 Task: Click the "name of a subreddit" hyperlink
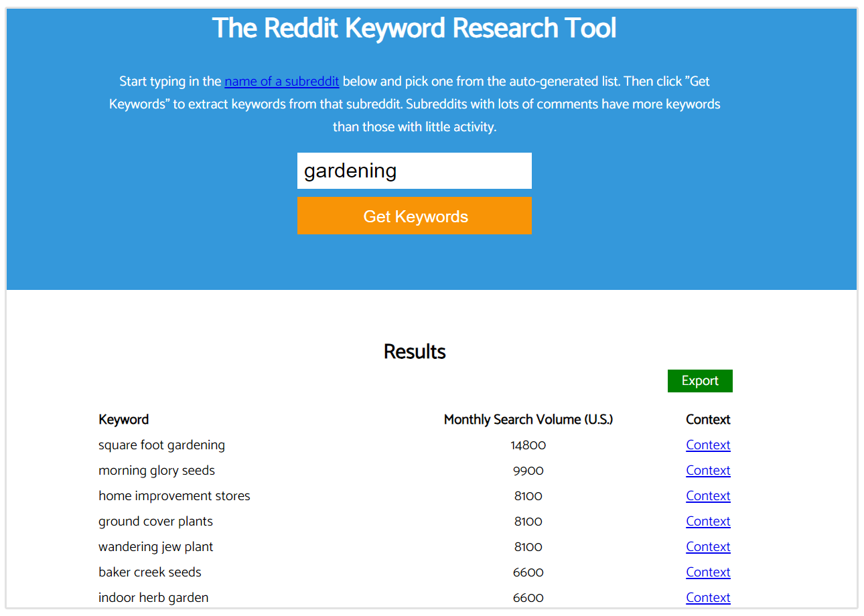pyautogui.click(x=281, y=82)
